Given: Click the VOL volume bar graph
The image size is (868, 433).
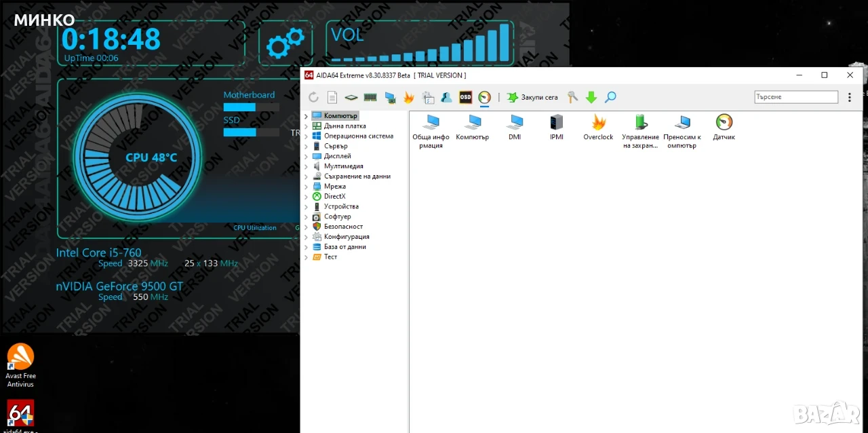Looking at the screenshot, I should pyautogui.click(x=420, y=43).
